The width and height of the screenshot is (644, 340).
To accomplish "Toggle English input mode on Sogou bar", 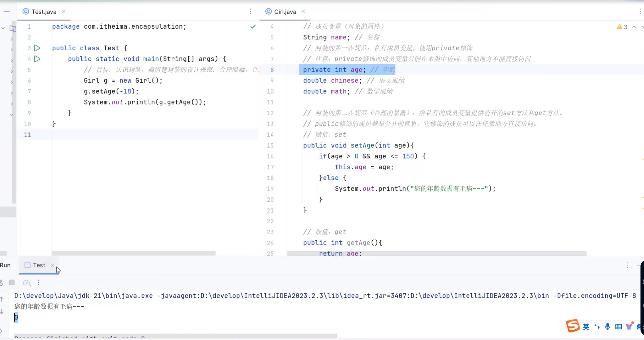I will (586, 326).
